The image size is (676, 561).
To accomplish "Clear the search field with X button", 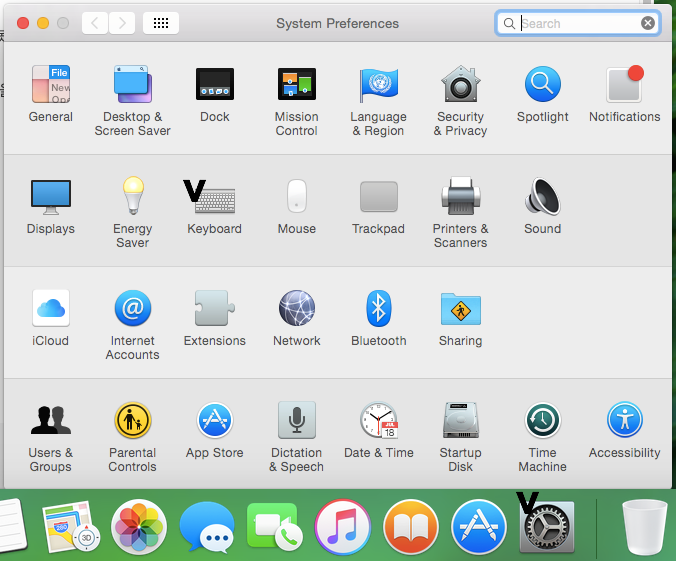I will point(648,23).
